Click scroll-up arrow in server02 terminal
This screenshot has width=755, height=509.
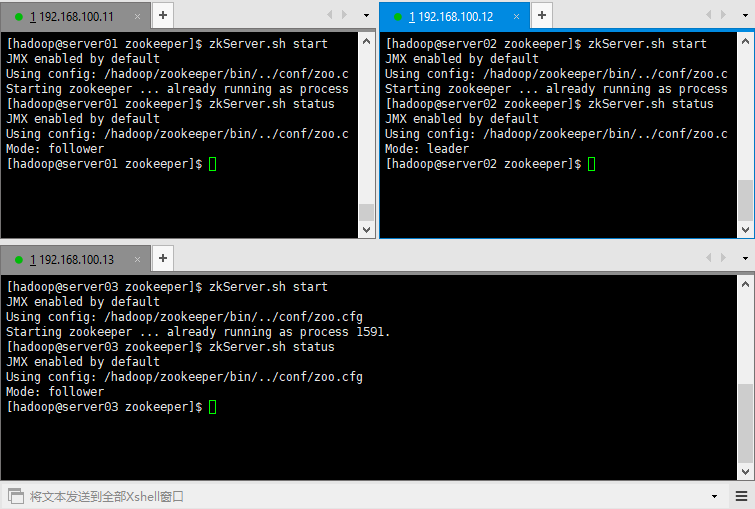pyautogui.click(x=745, y=41)
